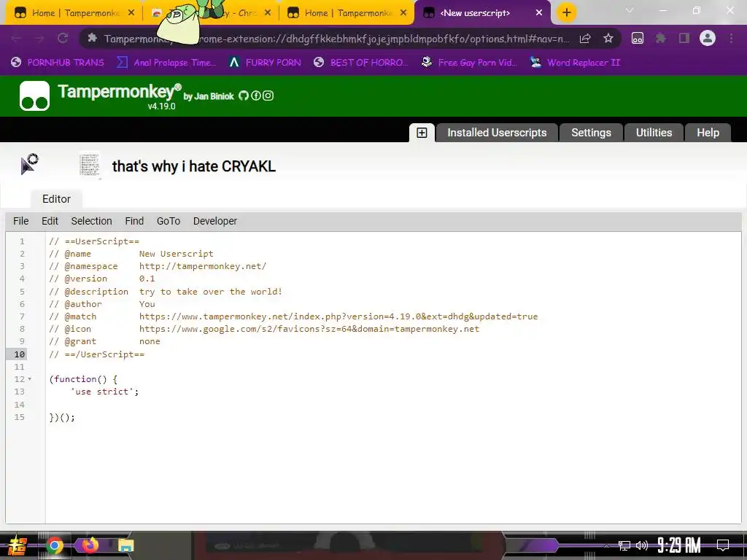The width and height of the screenshot is (747, 560).
Task: Click 'use strict' on line 13
Action: click(x=102, y=392)
